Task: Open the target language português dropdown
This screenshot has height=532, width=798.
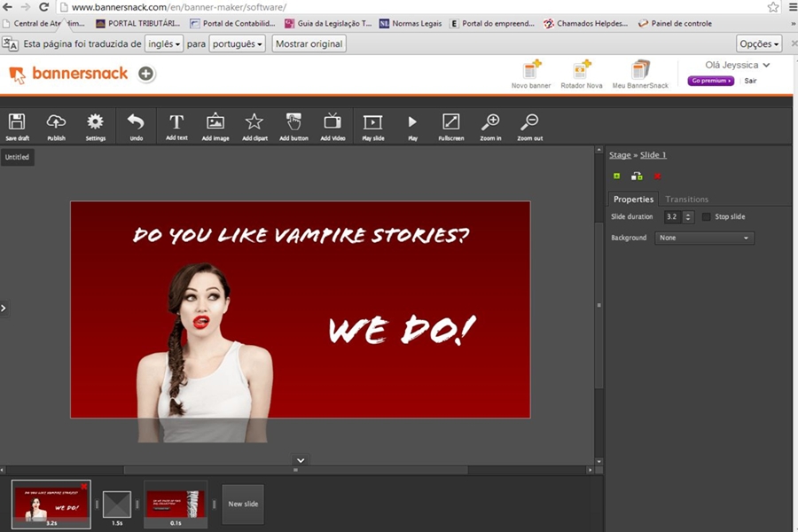Action: 237,43
